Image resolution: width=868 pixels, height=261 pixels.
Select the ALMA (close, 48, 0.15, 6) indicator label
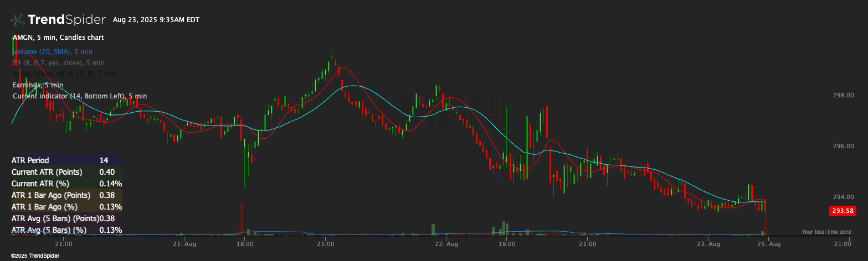[64, 74]
